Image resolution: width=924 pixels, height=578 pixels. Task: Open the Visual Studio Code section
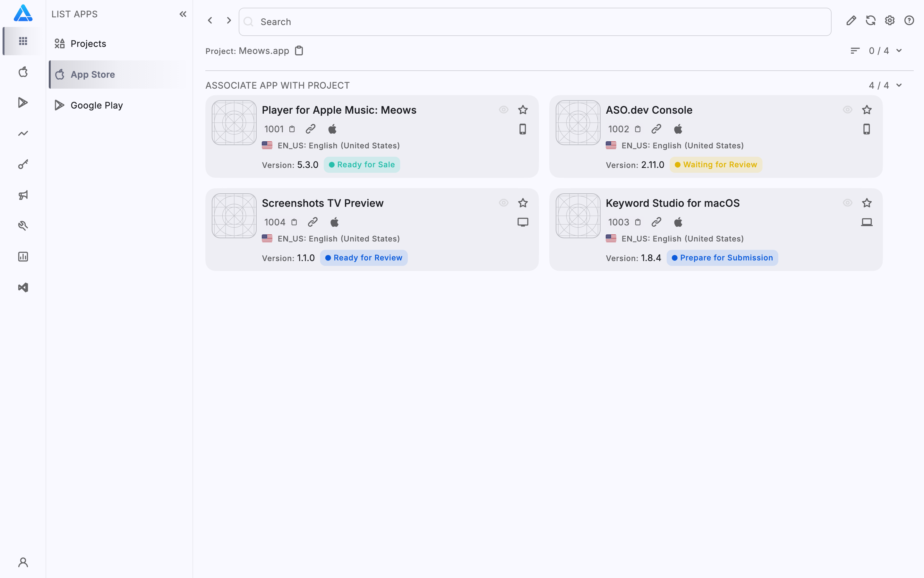23,287
